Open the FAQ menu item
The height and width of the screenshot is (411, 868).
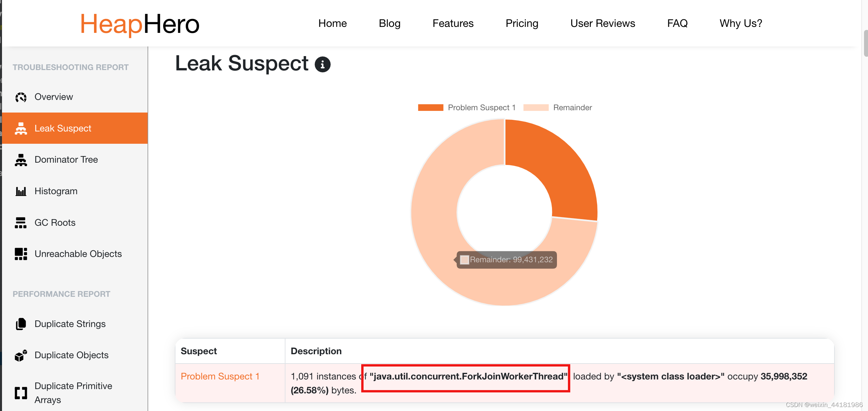677,23
